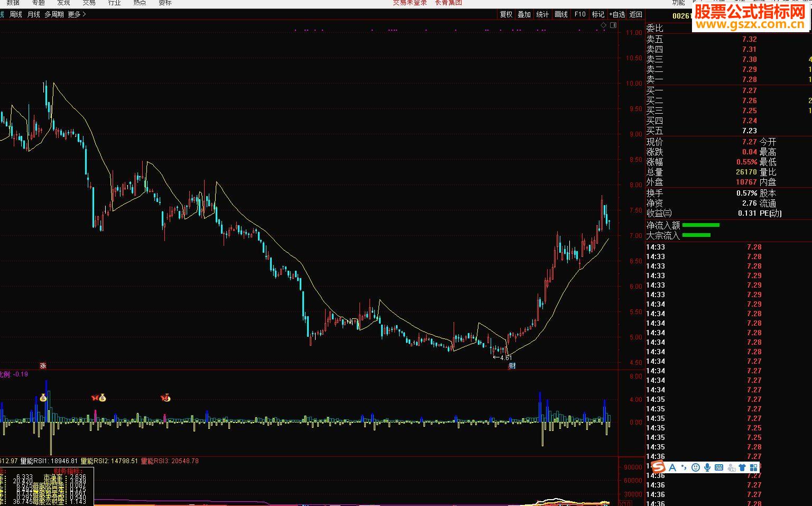Click the 买一 price 7.27 in the order book
812x506 pixels.
(749, 90)
